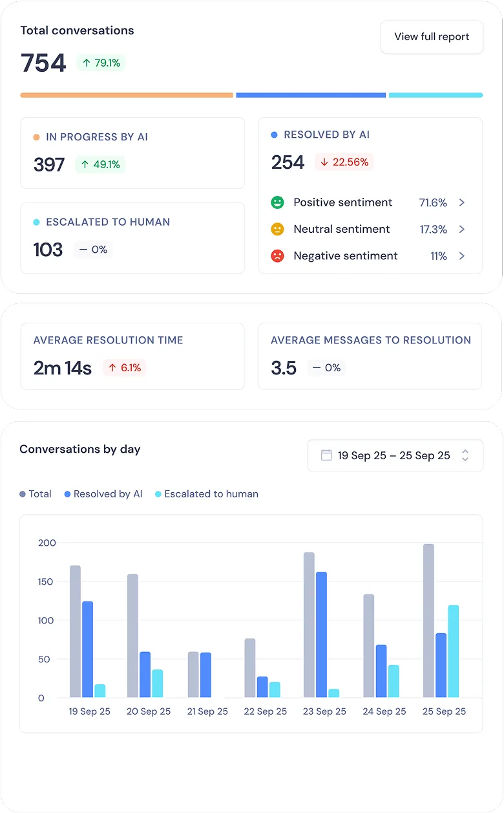Click the red negative sentiment face icon
The width and height of the screenshot is (504, 813).
(x=277, y=256)
